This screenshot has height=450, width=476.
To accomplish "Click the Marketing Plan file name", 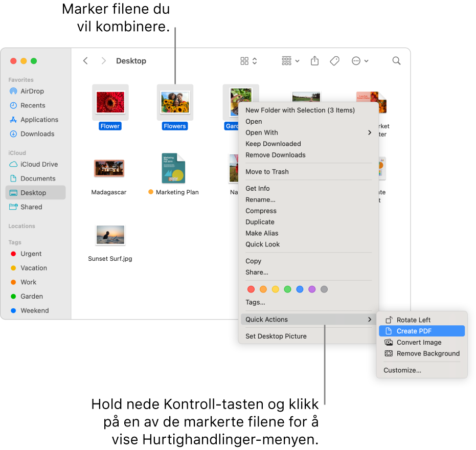I will [177, 192].
